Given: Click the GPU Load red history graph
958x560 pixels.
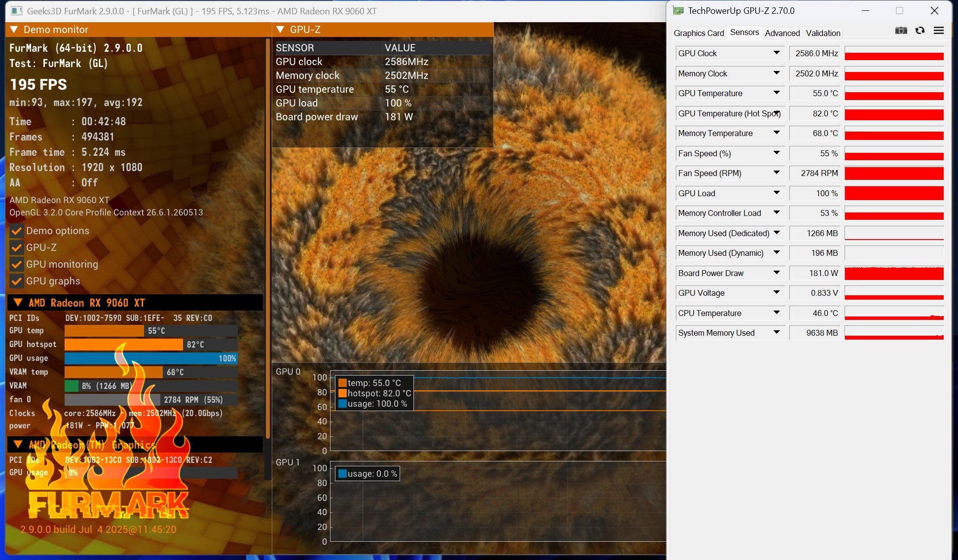Looking at the screenshot, I should pos(894,193).
